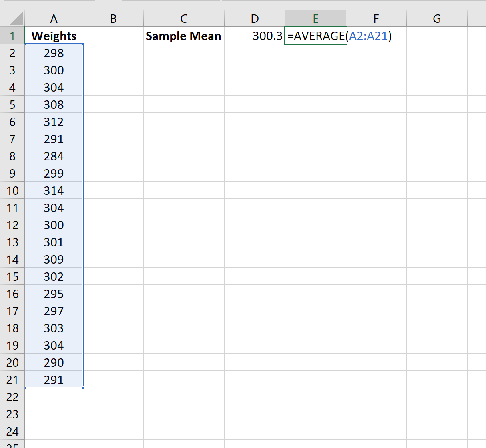Click the cell containing the AVERAGE formula
The width and height of the screenshot is (486, 448).
coord(315,36)
